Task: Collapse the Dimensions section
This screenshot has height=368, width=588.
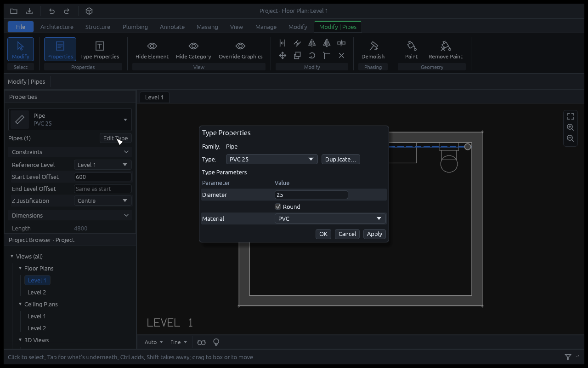Action: pos(70,215)
